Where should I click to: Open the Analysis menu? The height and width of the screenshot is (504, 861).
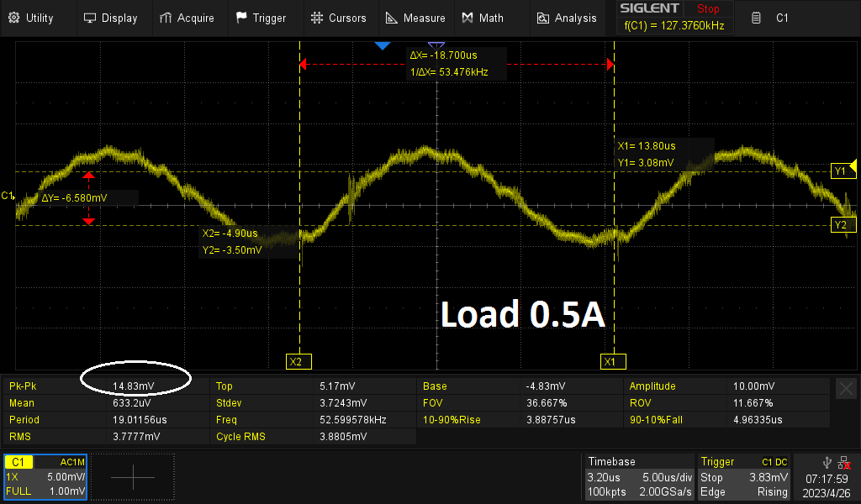[567, 18]
